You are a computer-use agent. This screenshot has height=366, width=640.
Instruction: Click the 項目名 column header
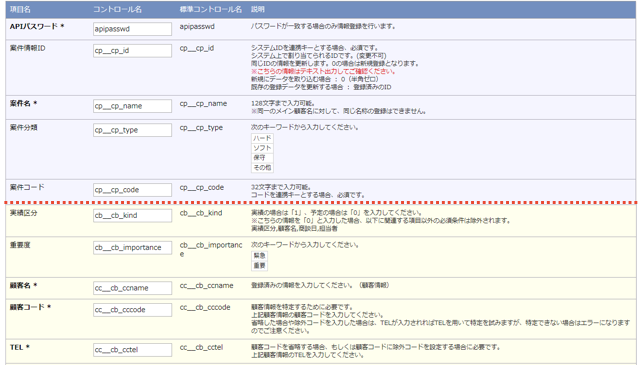point(20,9)
